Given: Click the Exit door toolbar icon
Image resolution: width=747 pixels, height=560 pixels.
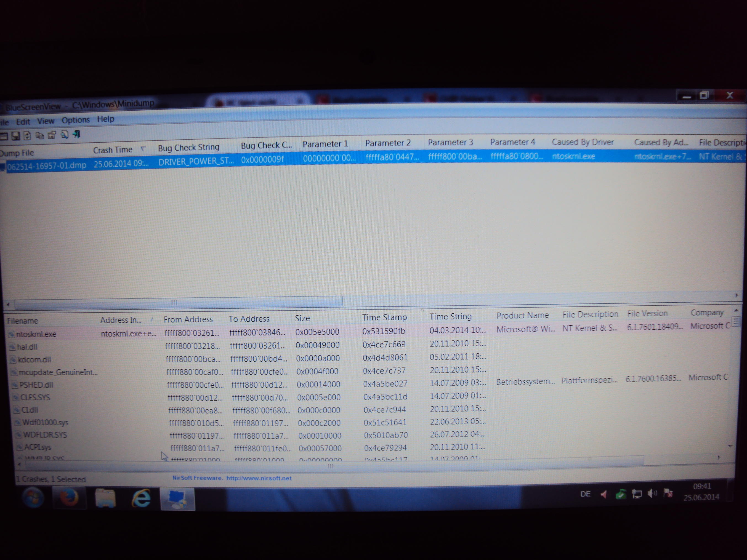Looking at the screenshot, I should pyautogui.click(x=77, y=134).
